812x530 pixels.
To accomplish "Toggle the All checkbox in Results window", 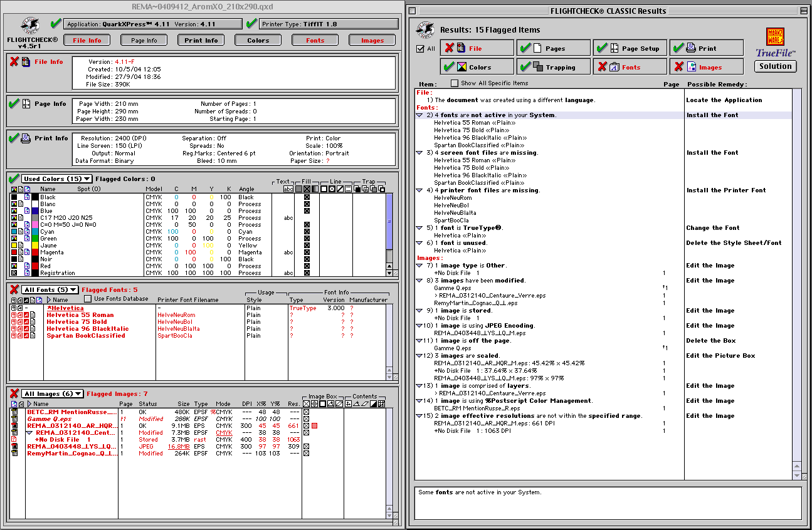I will (x=420, y=49).
